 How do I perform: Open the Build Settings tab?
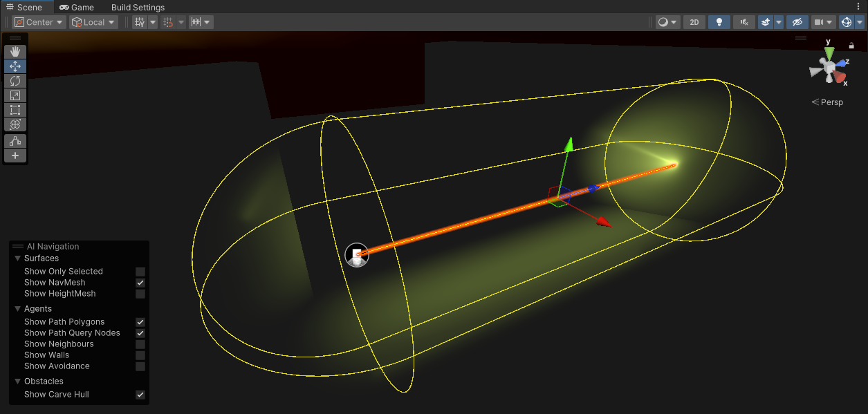(x=137, y=7)
